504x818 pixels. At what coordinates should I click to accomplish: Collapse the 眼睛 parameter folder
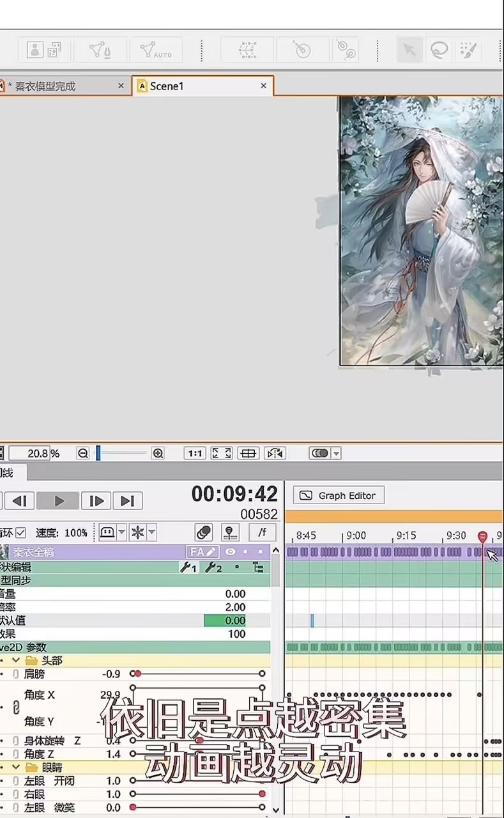(x=16, y=767)
